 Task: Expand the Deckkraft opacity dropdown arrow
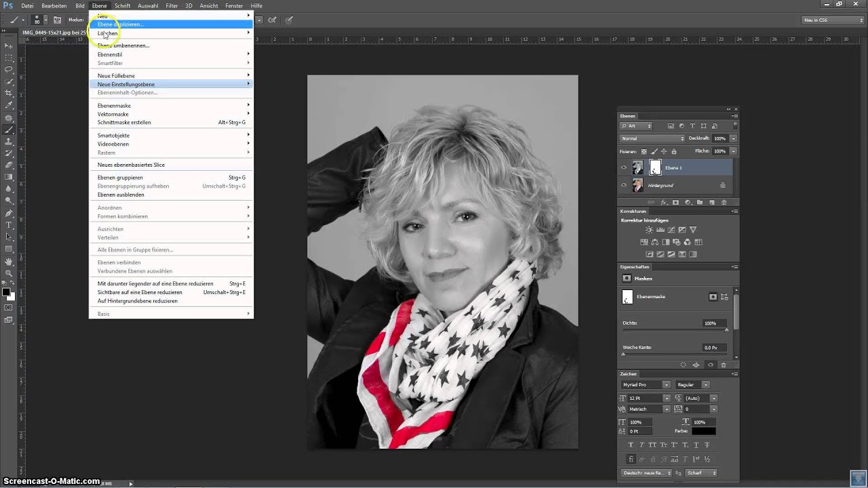point(733,138)
